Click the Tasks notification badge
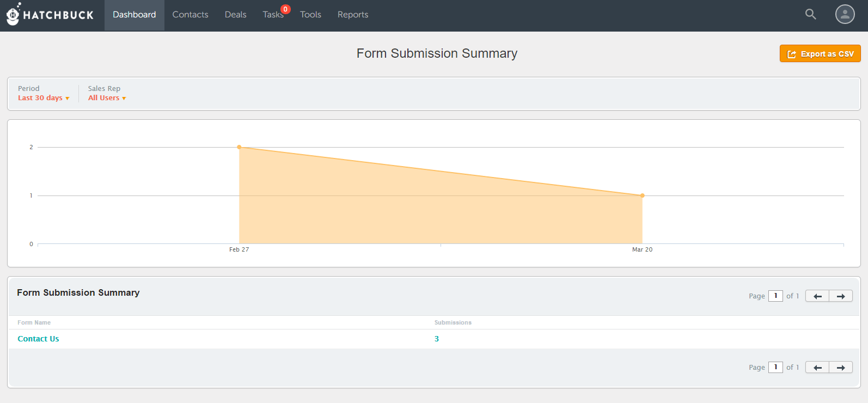868x403 pixels. pyautogui.click(x=285, y=9)
